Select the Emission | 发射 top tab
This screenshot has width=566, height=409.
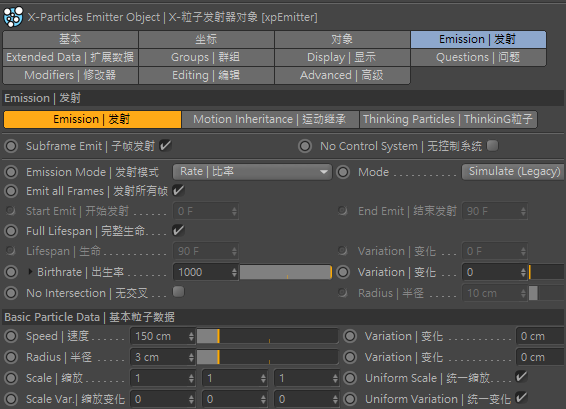[x=478, y=39]
